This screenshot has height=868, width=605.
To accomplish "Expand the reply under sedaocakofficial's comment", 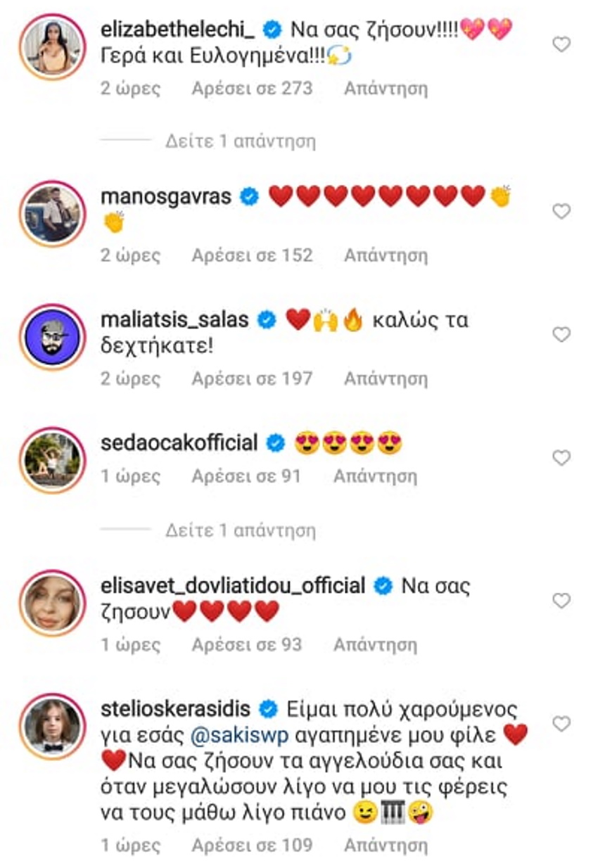I will [x=241, y=530].
